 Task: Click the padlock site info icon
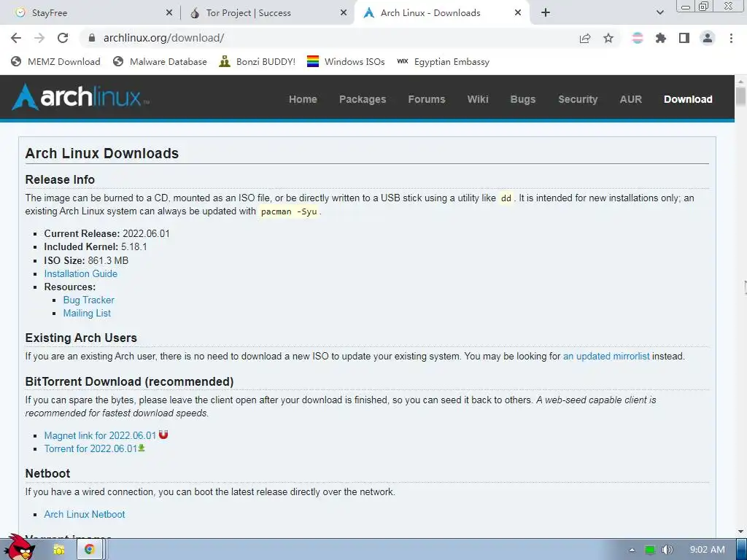pyautogui.click(x=92, y=38)
